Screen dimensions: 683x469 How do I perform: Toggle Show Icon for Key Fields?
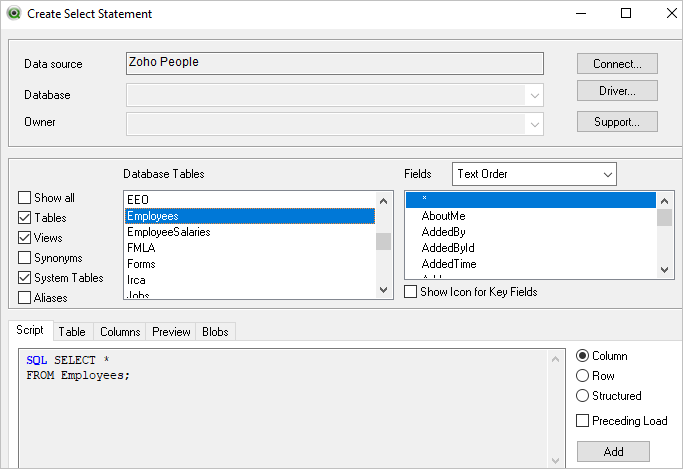[411, 292]
